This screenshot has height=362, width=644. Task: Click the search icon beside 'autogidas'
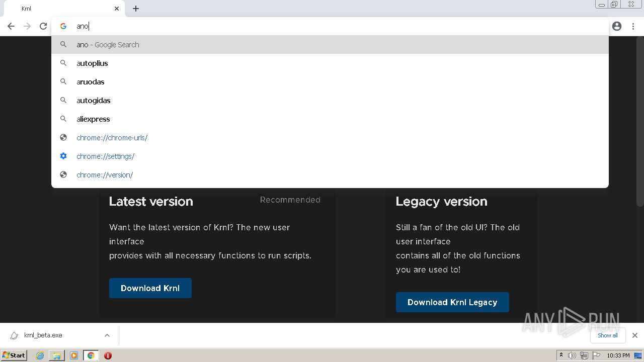coord(63,100)
